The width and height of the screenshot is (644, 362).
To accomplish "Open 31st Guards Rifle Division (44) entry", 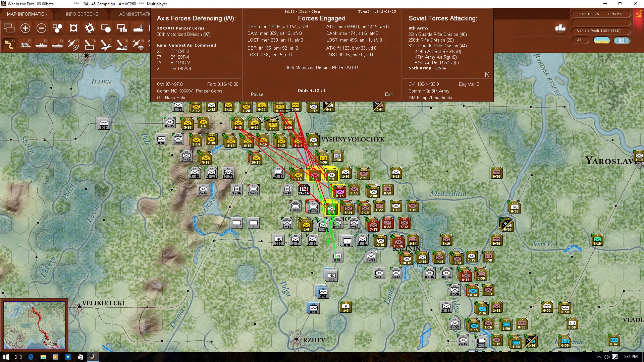I will coord(437,46).
